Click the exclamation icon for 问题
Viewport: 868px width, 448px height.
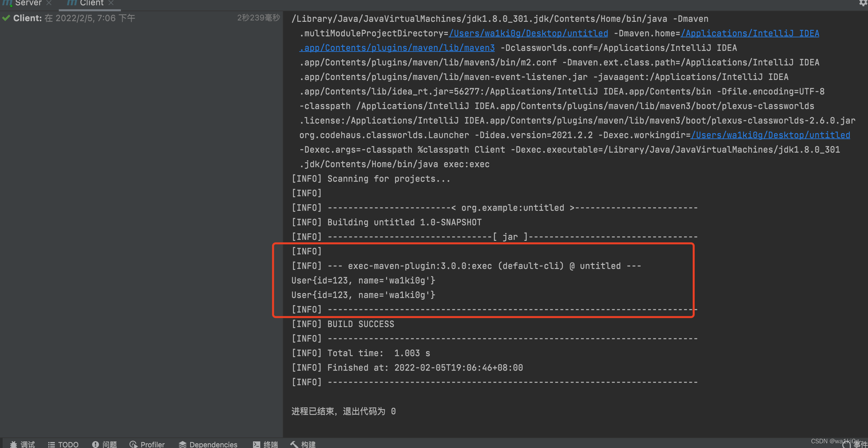pyautogui.click(x=95, y=444)
